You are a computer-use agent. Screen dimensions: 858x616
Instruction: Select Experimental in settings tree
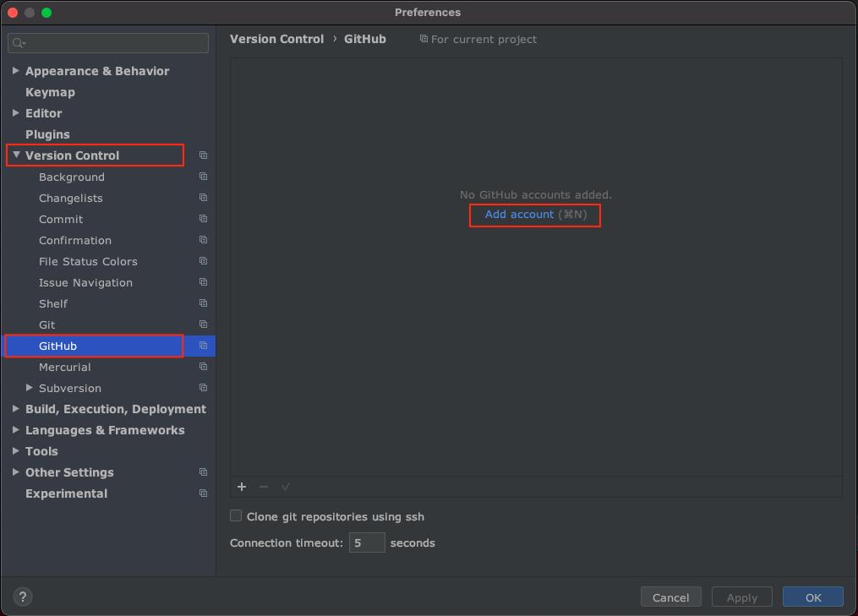(x=66, y=493)
